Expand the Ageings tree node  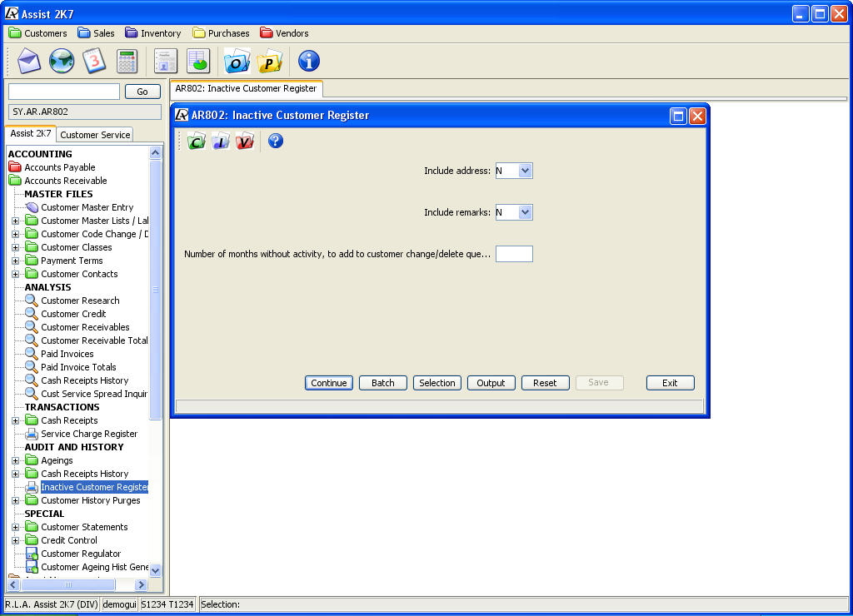(x=15, y=460)
